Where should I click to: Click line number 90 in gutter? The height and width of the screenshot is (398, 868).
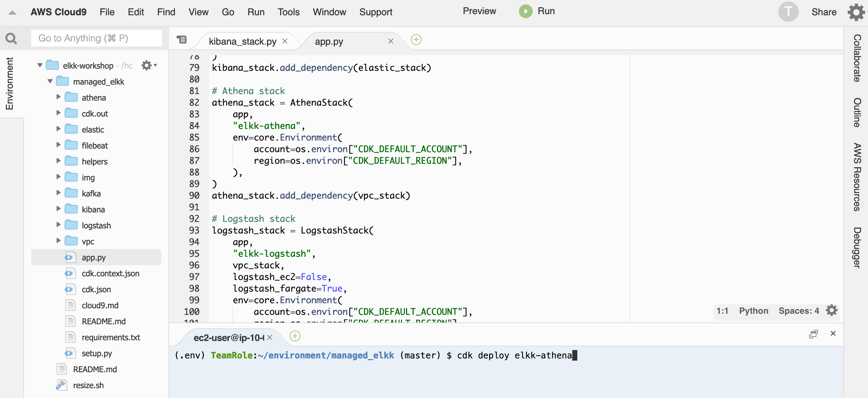194,195
